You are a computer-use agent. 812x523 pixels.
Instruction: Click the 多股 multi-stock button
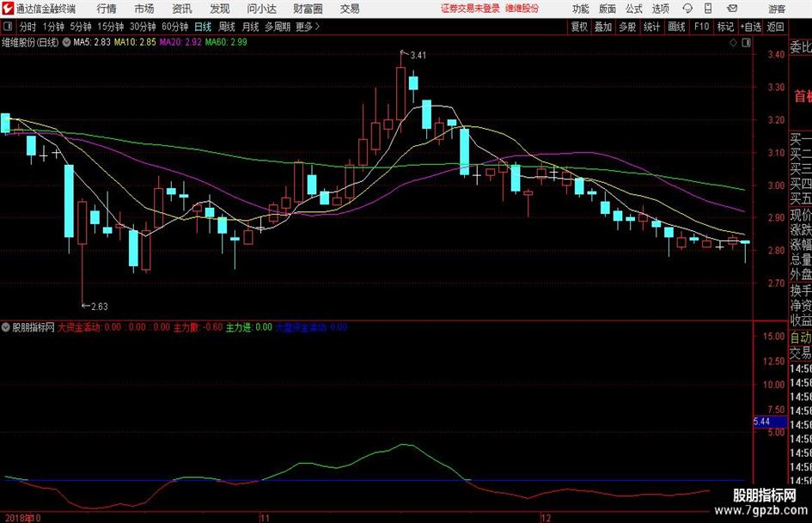pyautogui.click(x=627, y=27)
